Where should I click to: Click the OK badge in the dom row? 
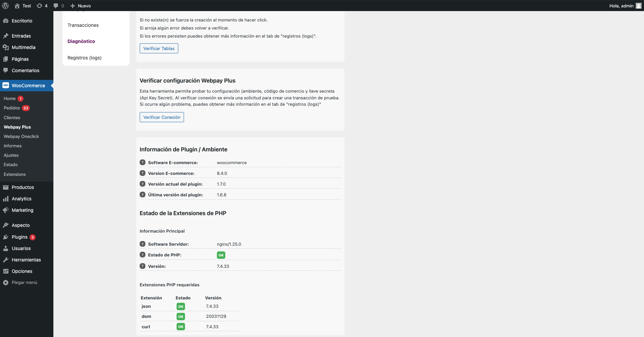(x=181, y=317)
